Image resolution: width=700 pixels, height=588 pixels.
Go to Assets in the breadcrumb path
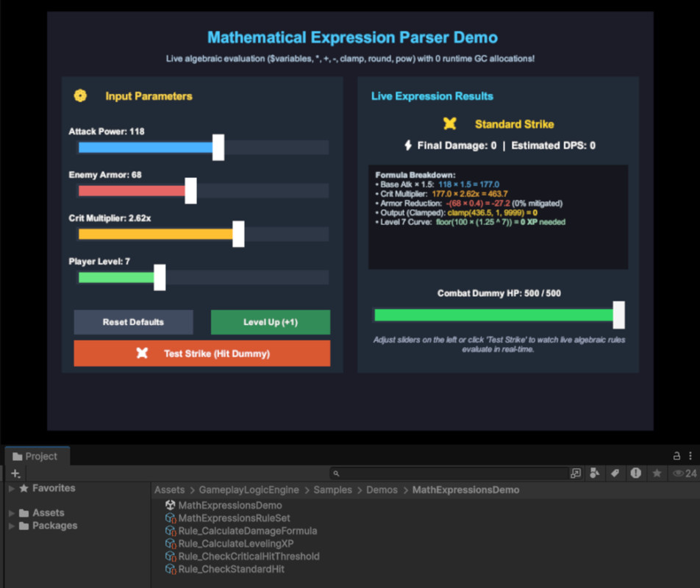[170, 490]
